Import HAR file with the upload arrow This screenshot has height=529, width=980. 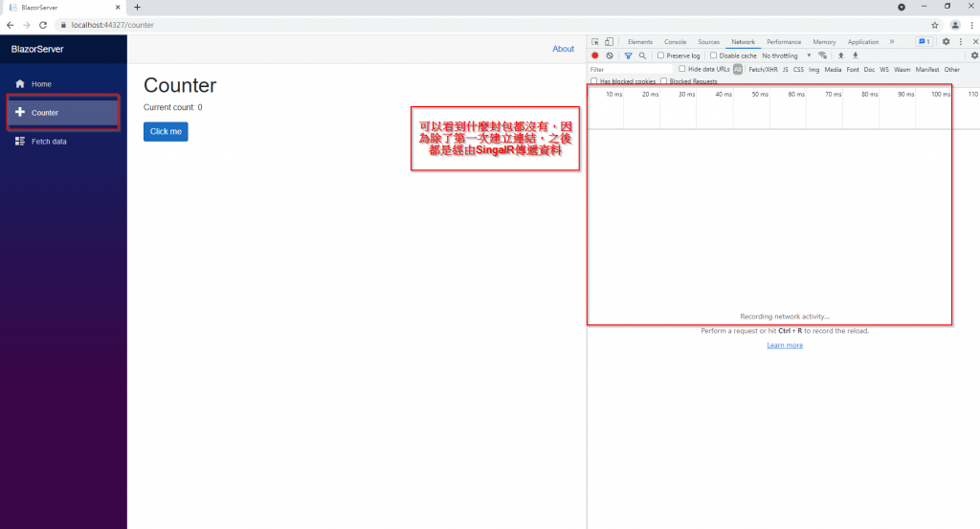point(840,55)
